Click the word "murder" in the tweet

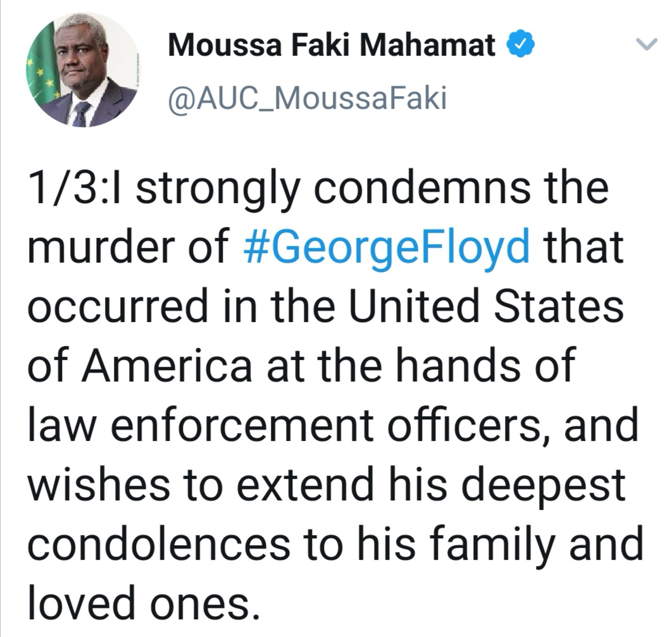pos(101,247)
